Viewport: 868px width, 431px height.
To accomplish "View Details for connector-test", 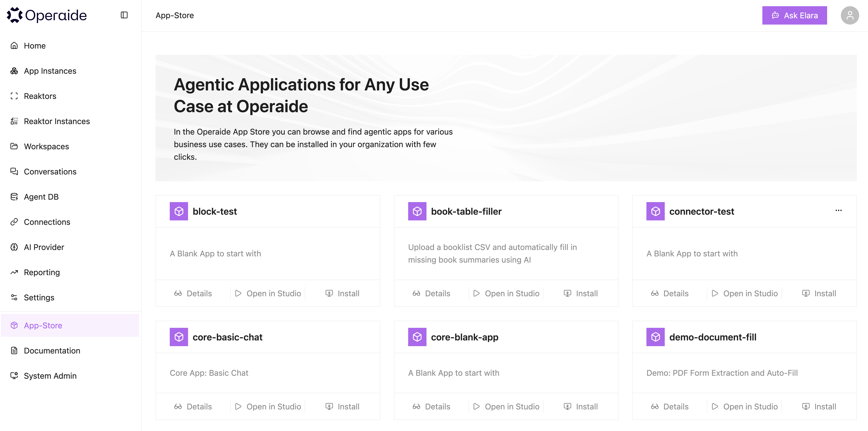I will [x=669, y=293].
